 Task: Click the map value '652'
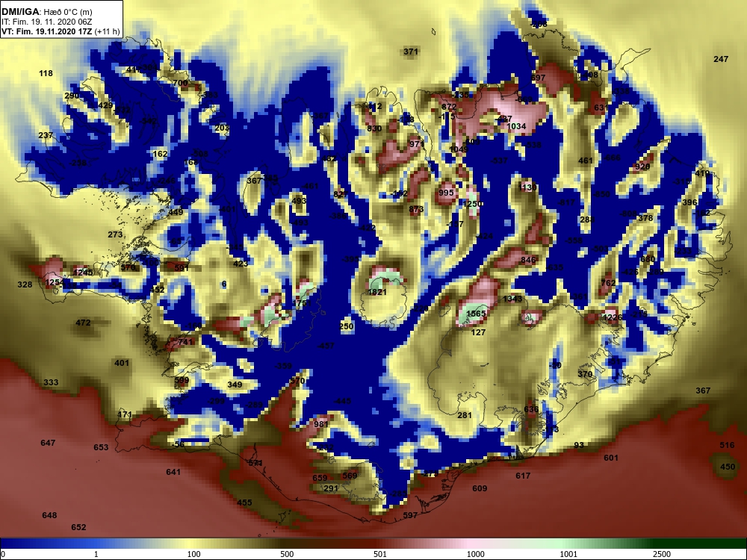coord(78,527)
